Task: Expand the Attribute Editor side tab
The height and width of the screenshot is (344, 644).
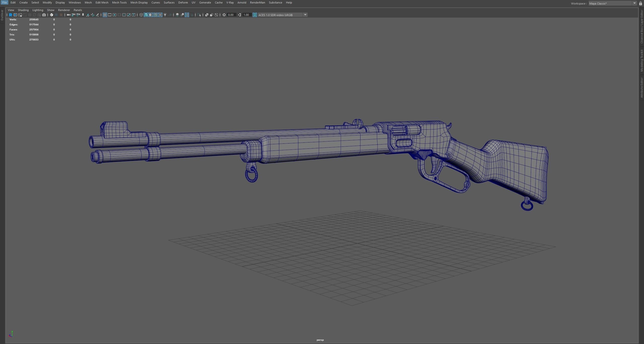Action: [641, 87]
